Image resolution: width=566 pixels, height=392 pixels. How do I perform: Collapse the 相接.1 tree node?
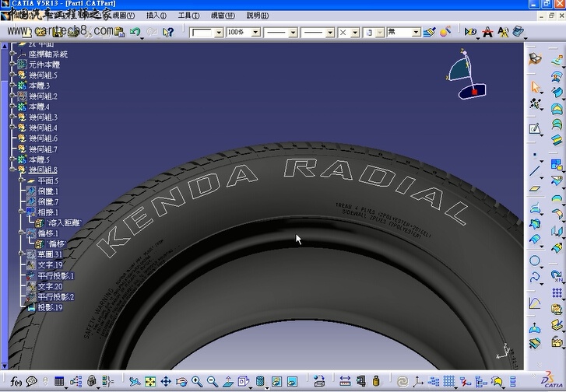[x=22, y=212]
